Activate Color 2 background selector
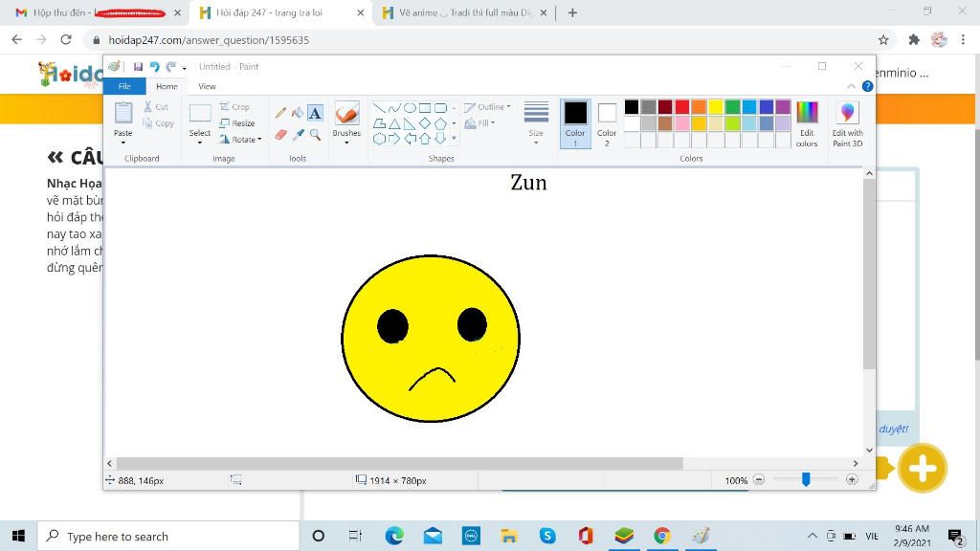Image resolution: width=980 pixels, height=551 pixels. coord(607,123)
